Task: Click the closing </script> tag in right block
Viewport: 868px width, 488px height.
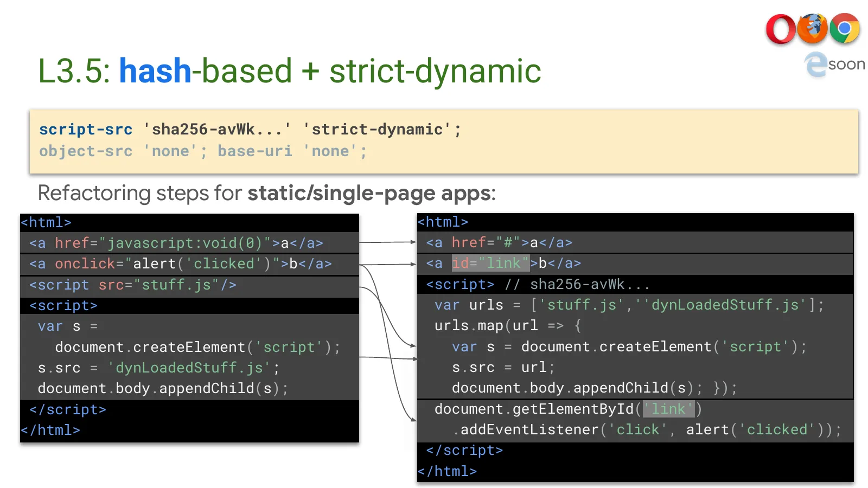Action: point(465,451)
